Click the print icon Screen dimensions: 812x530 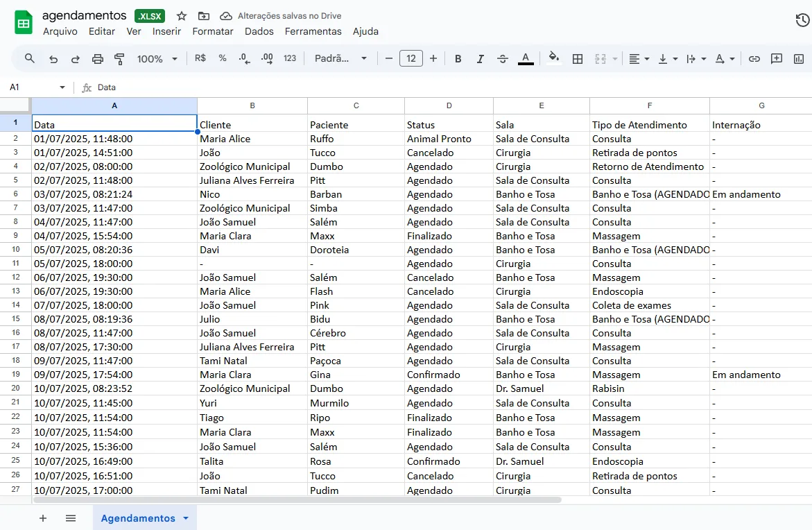click(97, 59)
